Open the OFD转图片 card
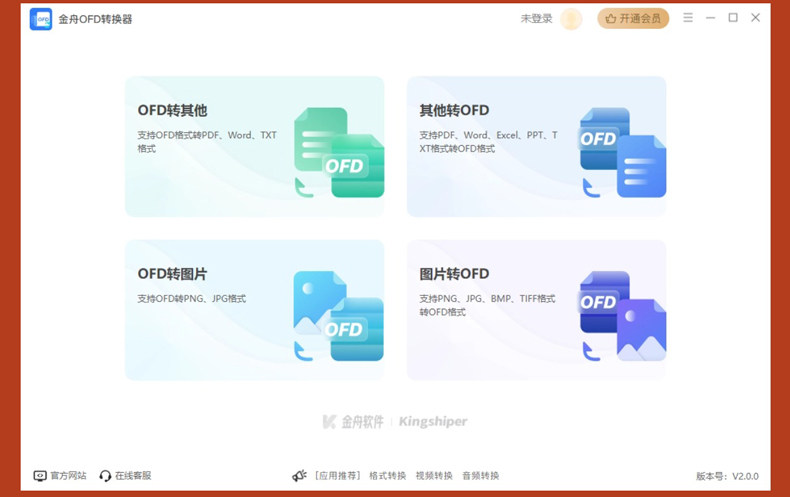This screenshot has width=790, height=497. pos(254,310)
